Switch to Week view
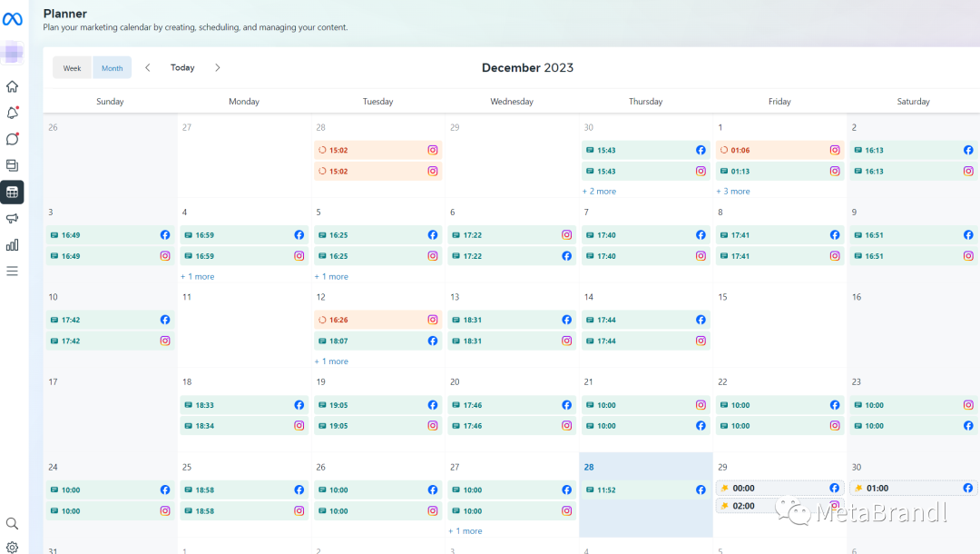Image resolution: width=980 pixels, height=554 pixels. [72, 67]
